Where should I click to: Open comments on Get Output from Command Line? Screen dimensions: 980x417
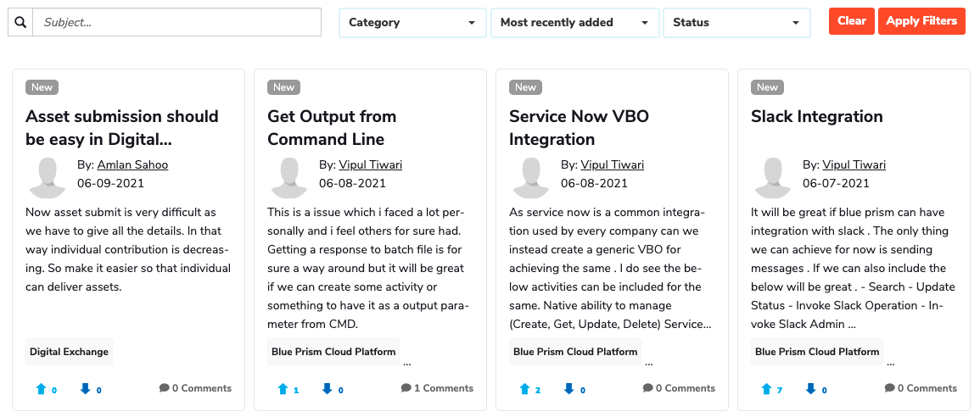coord(437,388)
